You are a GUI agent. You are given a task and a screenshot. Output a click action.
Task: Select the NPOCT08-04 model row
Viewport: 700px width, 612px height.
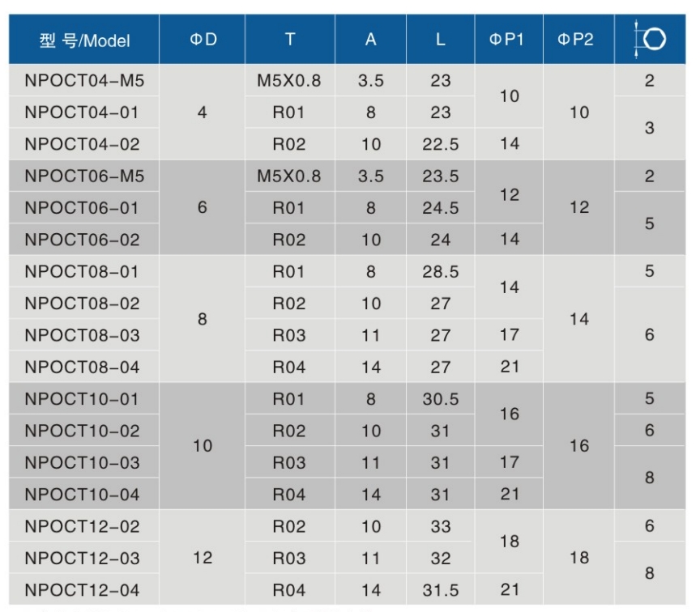[x=83, y=367]
